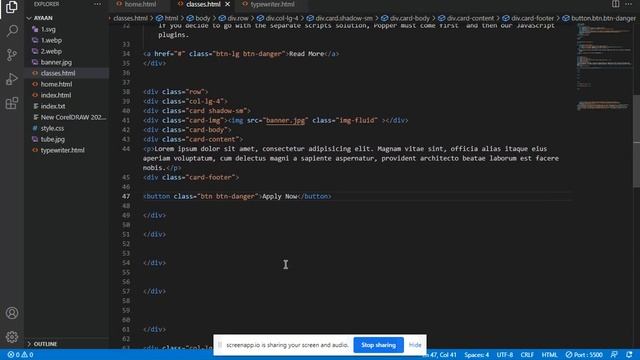Open the Explorer view icon
This screenshot has height=360, width=640.
coord(12,7)
